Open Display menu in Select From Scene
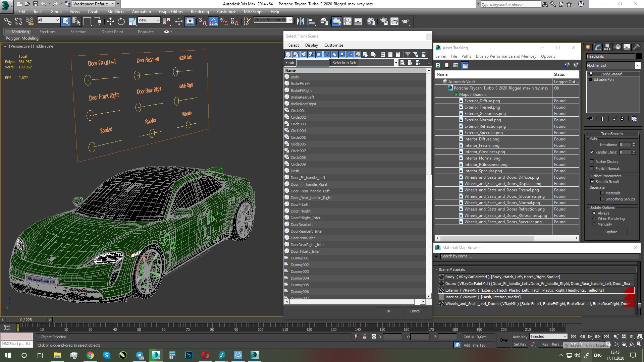The height and width of the screenshot is (362, 644). [311, 45]
